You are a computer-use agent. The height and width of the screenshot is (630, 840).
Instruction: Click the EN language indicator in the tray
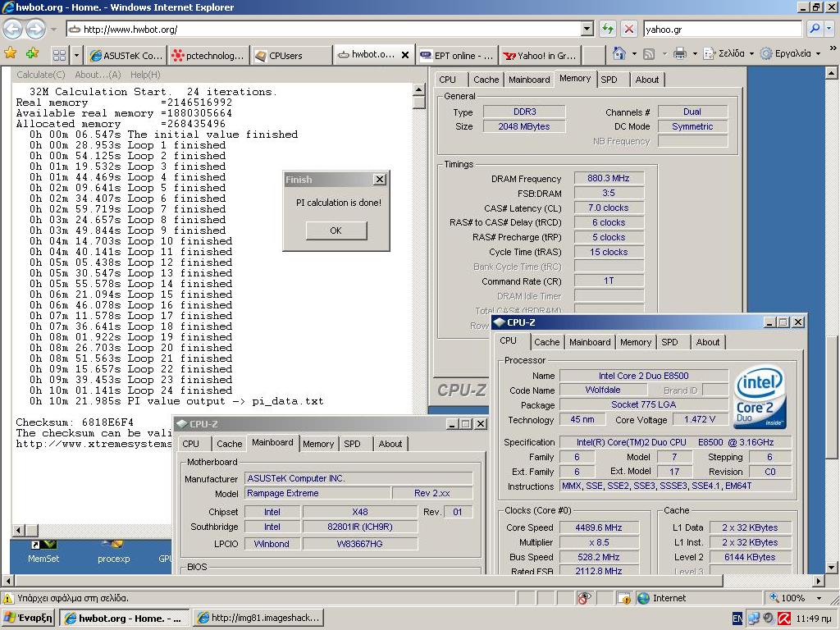point(737,619)
